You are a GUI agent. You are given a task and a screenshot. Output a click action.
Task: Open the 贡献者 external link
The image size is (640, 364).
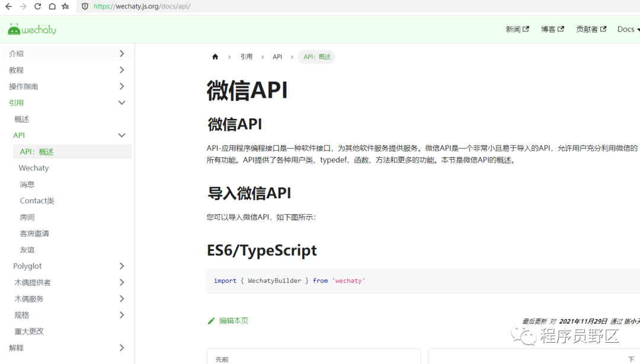point(591,30)
